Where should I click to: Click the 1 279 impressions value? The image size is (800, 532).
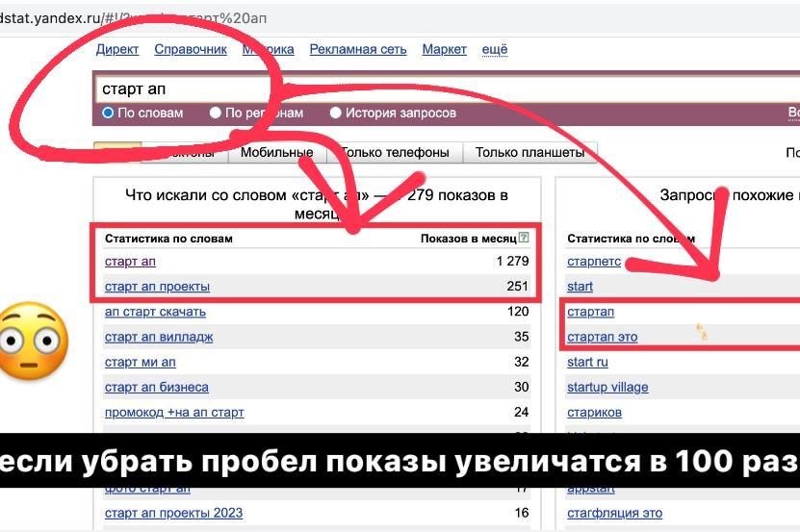point(512,261)
